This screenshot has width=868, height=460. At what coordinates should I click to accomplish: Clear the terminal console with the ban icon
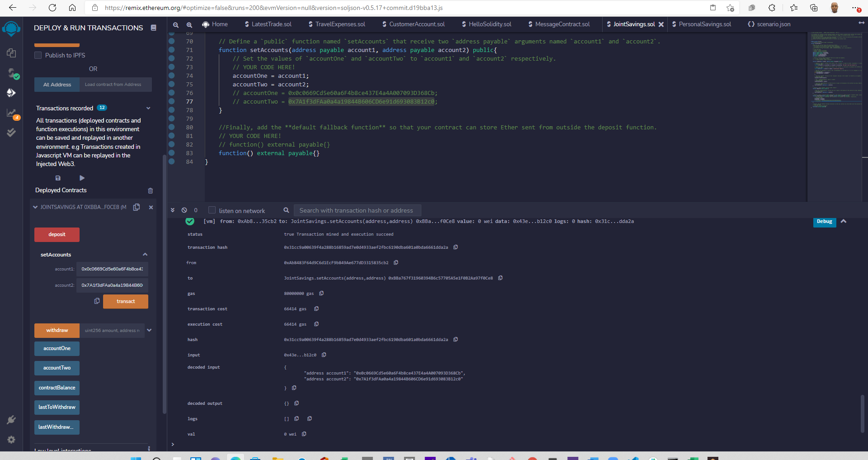(x=184, y=210)
